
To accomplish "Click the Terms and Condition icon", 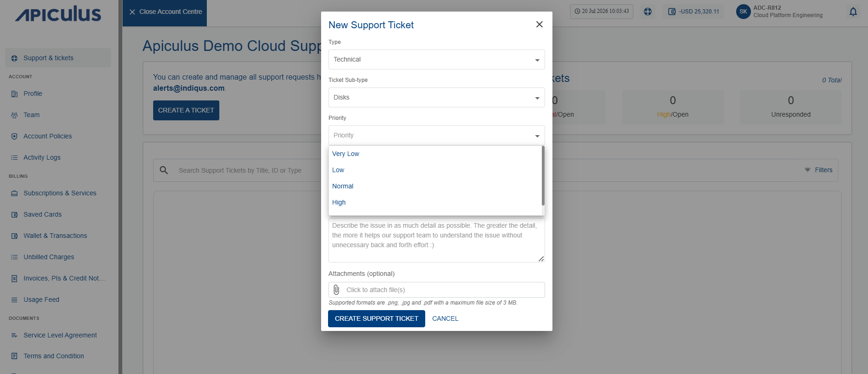I will pyautogui.click(x=14, y=356).
